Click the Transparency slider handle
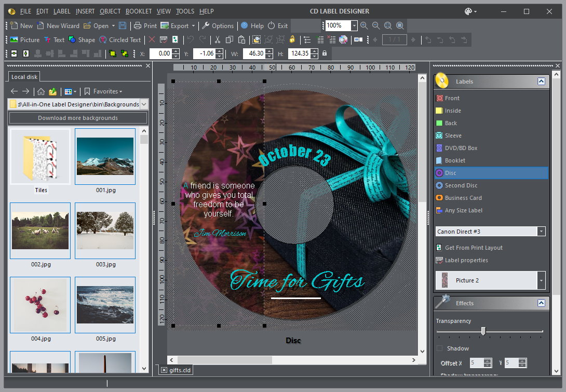 (x=483, y=331)
